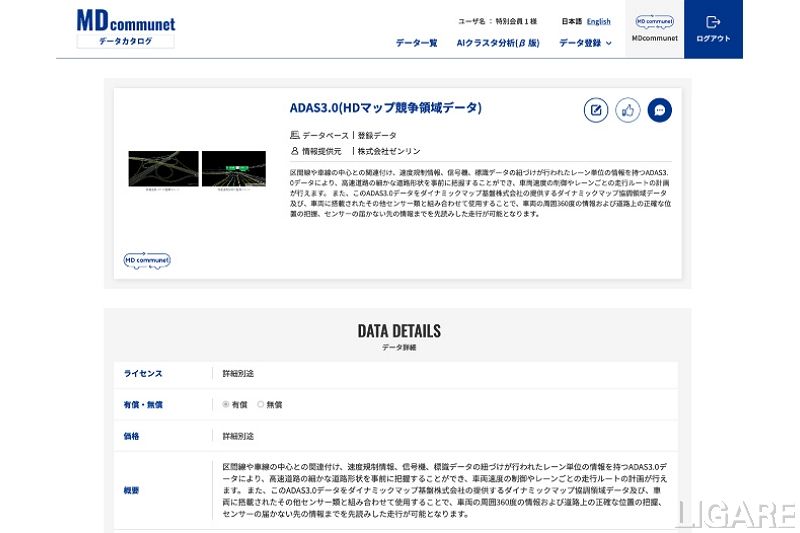Click the person icon beside 情報提供元
The height and width of the screenshot is (533, 800).
(x=295, y=151)
